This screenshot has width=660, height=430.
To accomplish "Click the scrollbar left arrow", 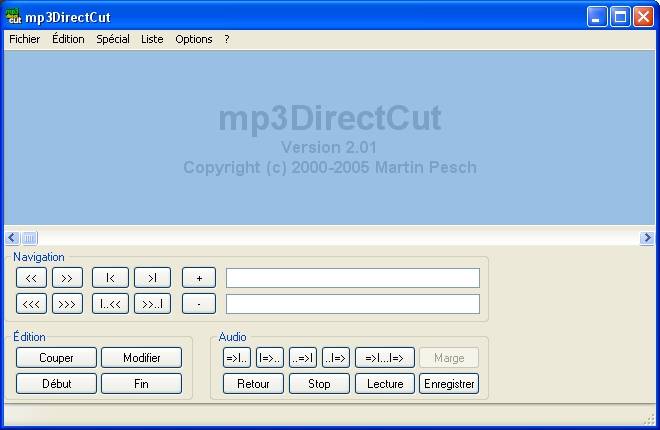I will (12, 238).
